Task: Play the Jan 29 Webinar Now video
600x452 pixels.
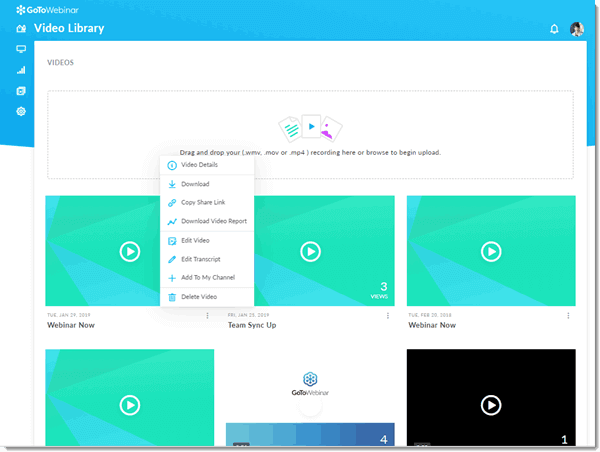Action: (130, 251)
